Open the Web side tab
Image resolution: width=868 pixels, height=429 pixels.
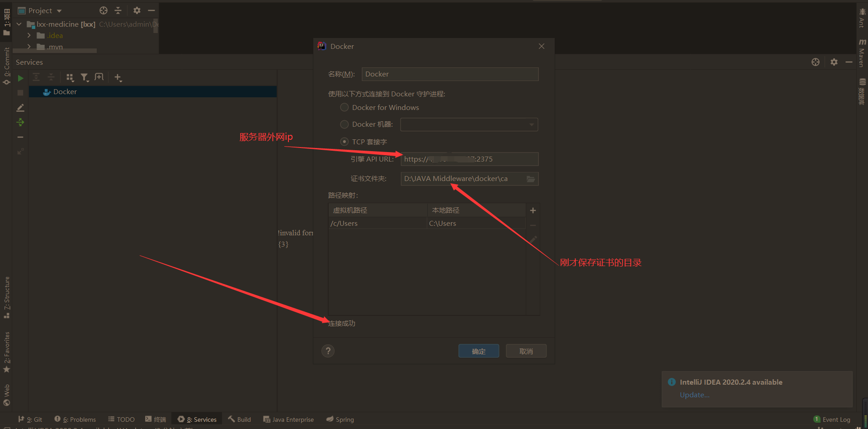pyautogui.click(x=6, y=396)
